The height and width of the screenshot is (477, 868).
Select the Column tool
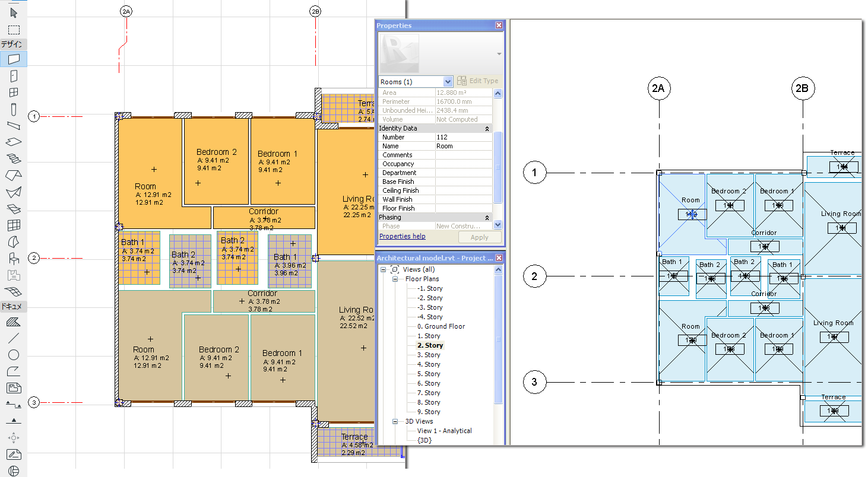pos(14,109)
